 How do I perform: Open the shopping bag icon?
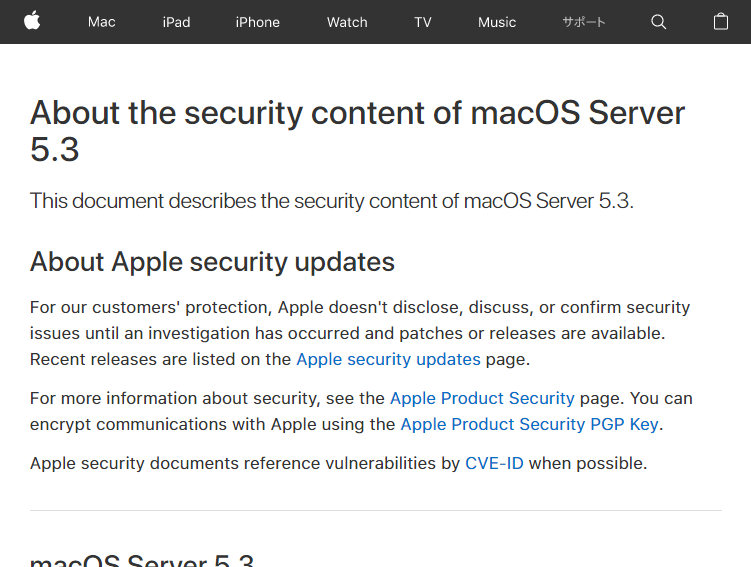[x=720, y=21]
